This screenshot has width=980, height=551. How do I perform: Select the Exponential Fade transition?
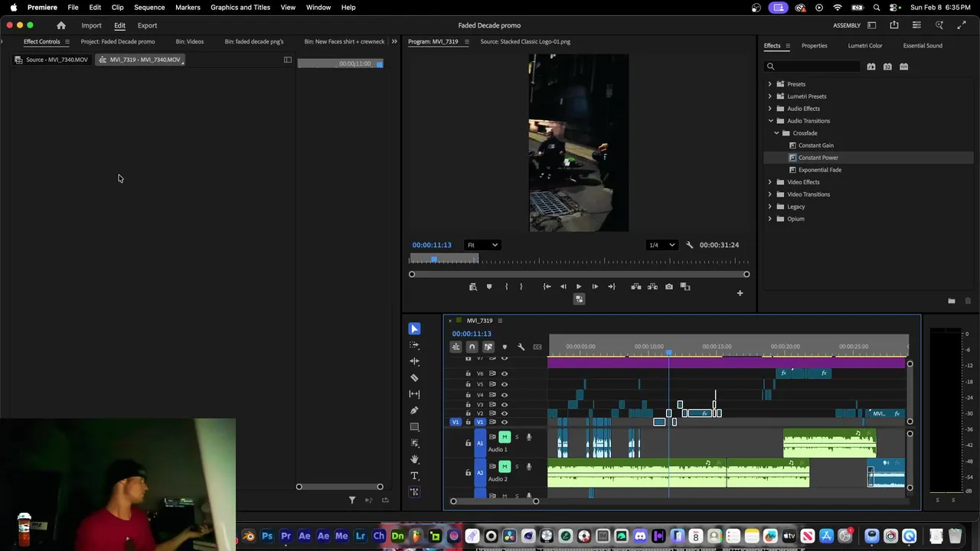click(x=820, y=170)
